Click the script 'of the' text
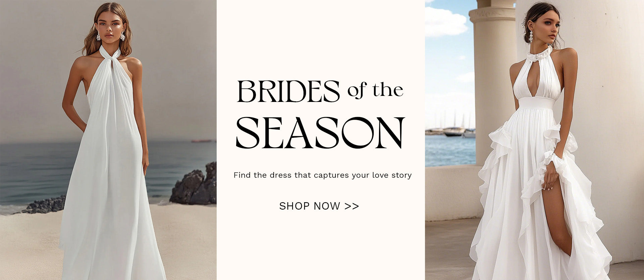Screen dimensions: 644x280 click(375, 90)
